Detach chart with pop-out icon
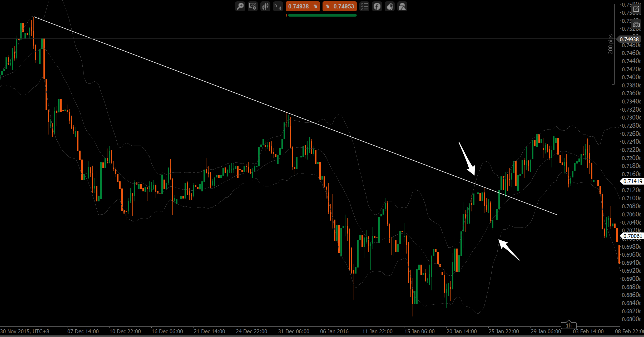 pyautogui.click(x=636, y=9)
